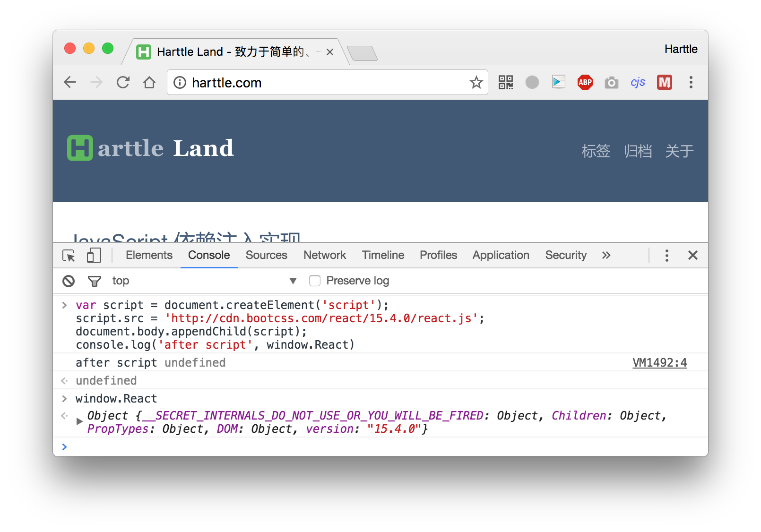Clear the console messages
The height and width of the screenshot is (532, 761).
[x=68, y=281]
